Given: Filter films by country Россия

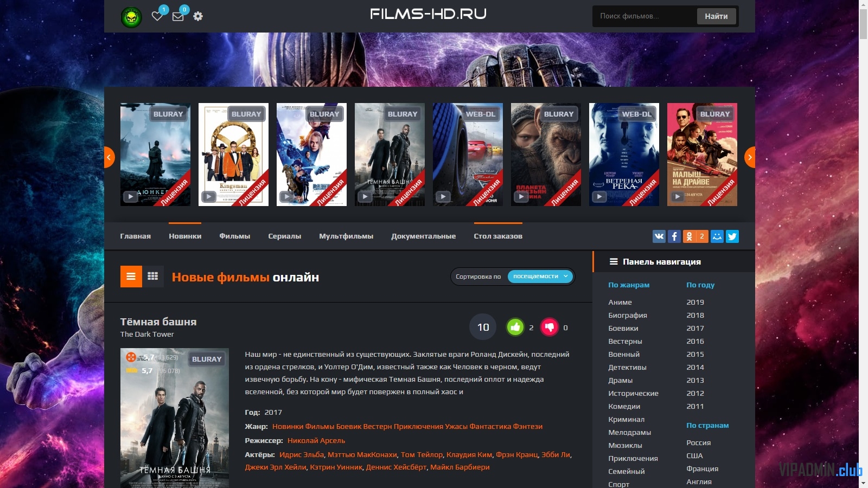Looking at the screenshot, I should [x=699, y=443].
